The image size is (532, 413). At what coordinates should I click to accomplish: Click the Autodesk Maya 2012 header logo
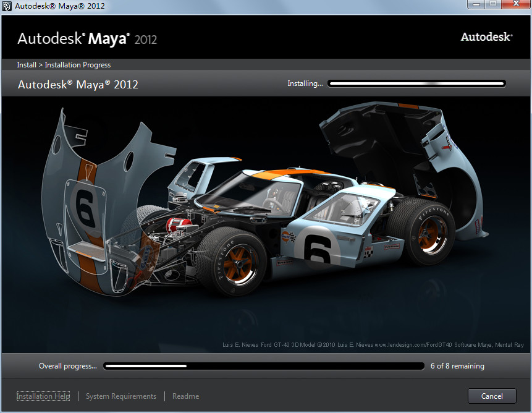pyautogui.click(x=87, y=39)
